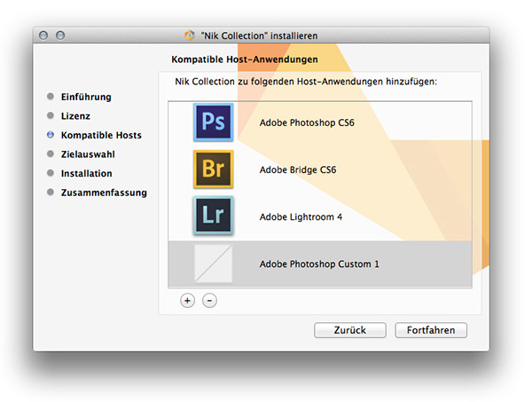Click the Zusammenfassung step in the sidebar
The height and width of the screenshot is (402, 532).
(x=104, y=193)
